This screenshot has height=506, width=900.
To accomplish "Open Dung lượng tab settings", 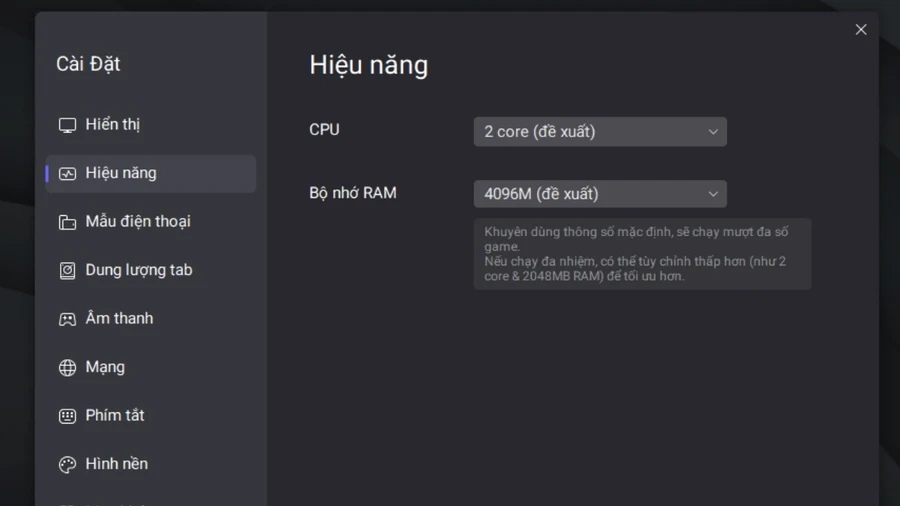I will point(150,270).
